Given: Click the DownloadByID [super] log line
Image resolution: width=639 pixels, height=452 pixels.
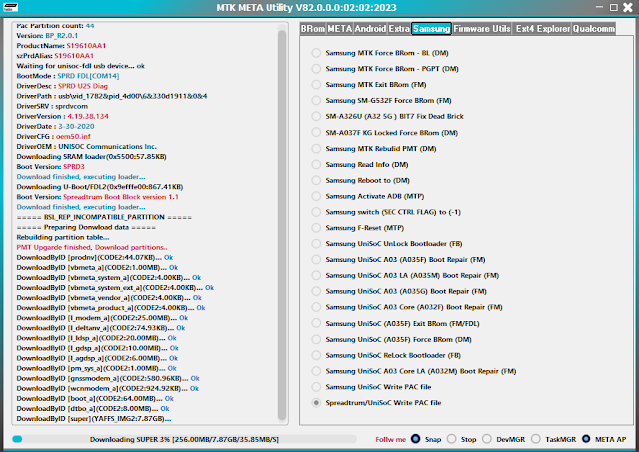Looking at the screenshot, I should pos(94,419).
